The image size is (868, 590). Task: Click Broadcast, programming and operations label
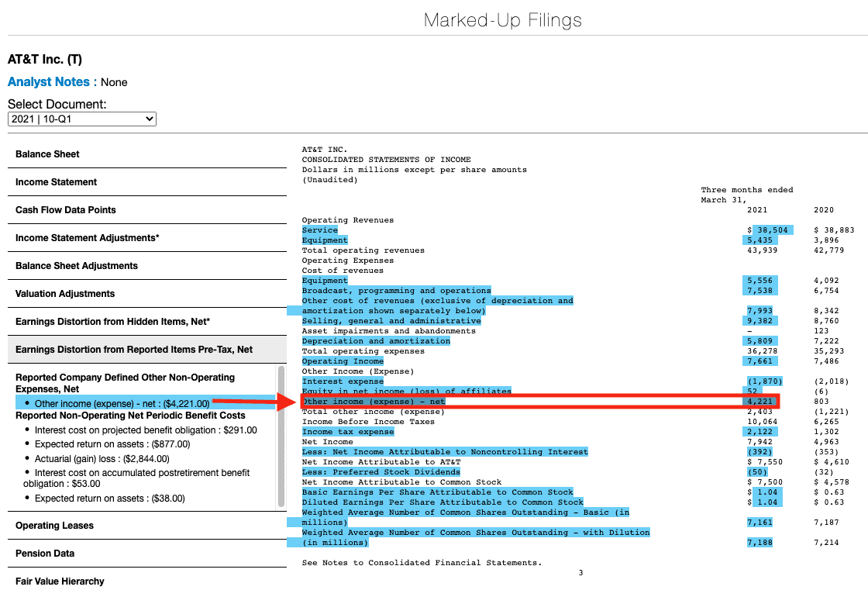point(396,290)
